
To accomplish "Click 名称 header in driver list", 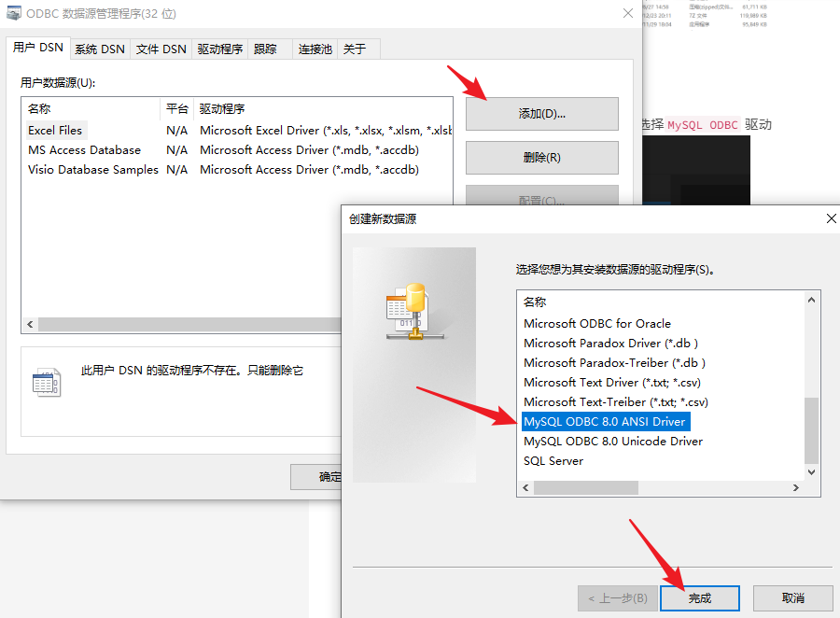I will click(x=535, y=302).
